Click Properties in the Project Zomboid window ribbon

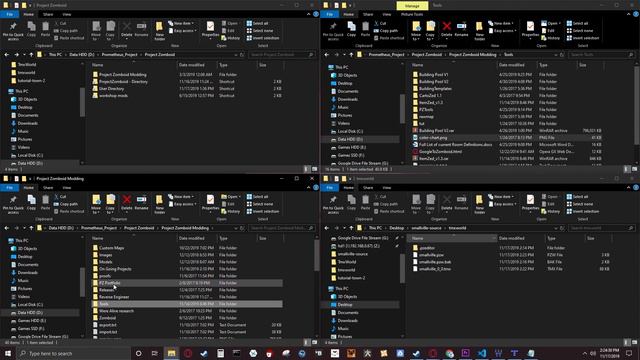tap(210, 29)
